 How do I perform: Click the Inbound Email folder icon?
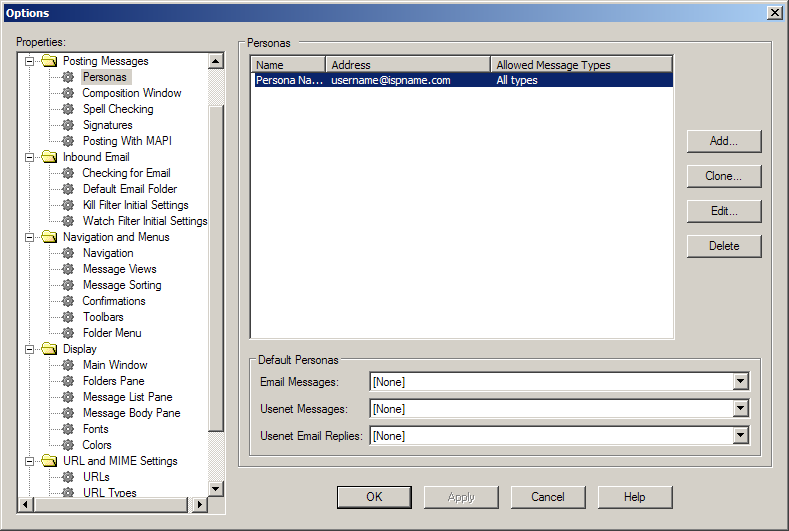click(x=49, y=157)
